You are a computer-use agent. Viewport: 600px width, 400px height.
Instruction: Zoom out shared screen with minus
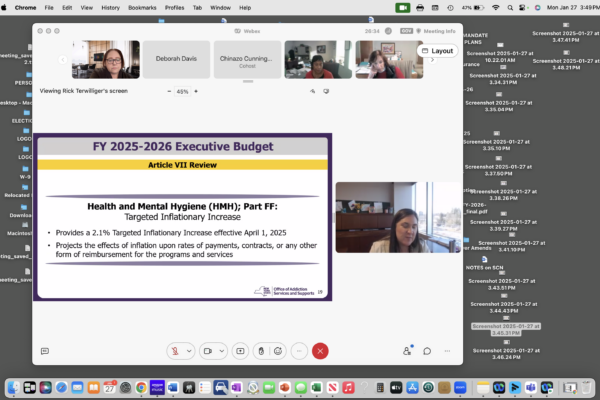tap(169, 91)
